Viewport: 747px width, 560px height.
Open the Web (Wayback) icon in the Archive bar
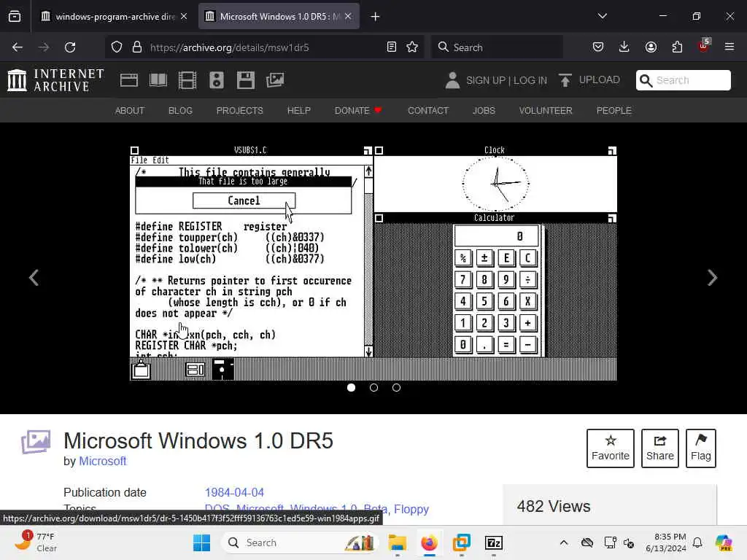coord(128,80)
